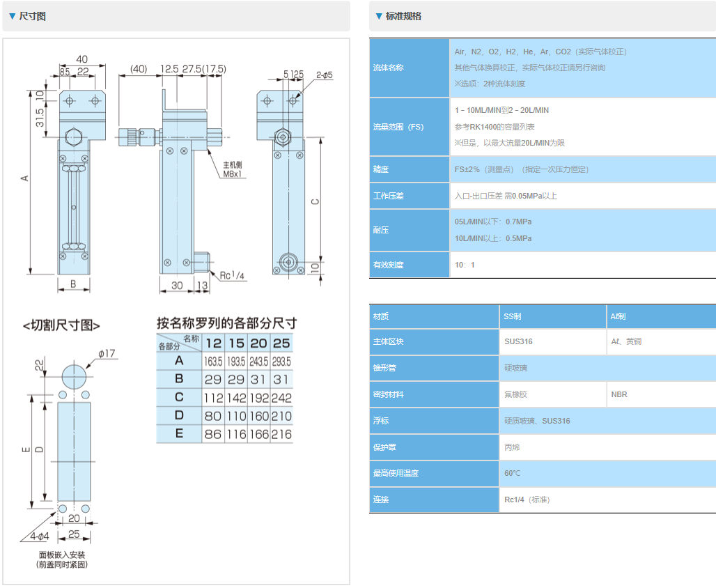This screenshot has width=716, height=588.
Task: Click the FS±2% accuracy value
Action: pyautogui.click(x=522, y=169)
